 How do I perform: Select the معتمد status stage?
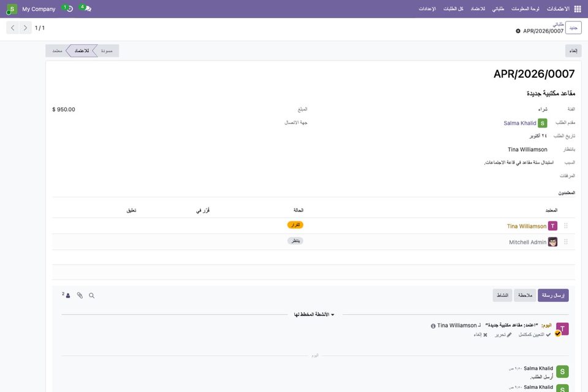coord(57,51)
